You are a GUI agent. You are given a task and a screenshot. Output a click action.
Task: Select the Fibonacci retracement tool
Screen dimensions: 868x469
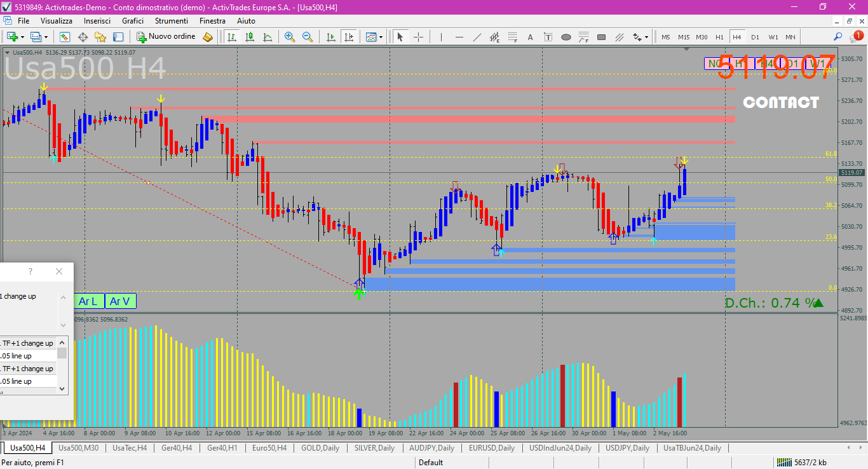[x=513, y=37]
